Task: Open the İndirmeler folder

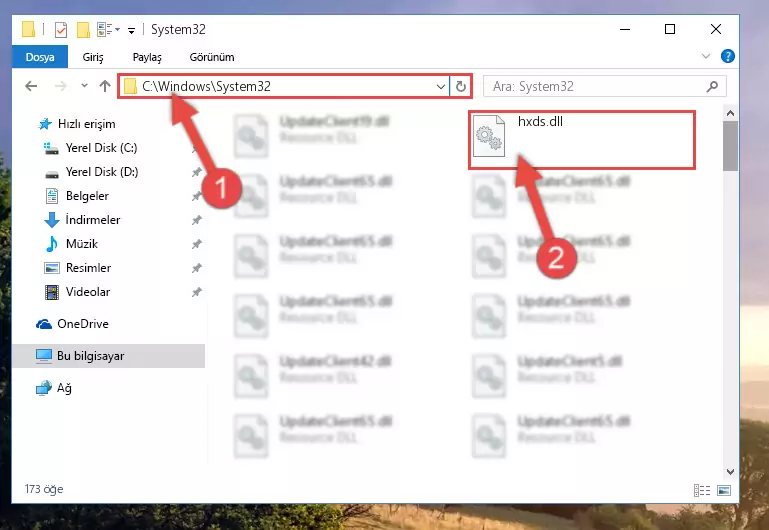Action: pyautogui.click(x=82, y=220)
